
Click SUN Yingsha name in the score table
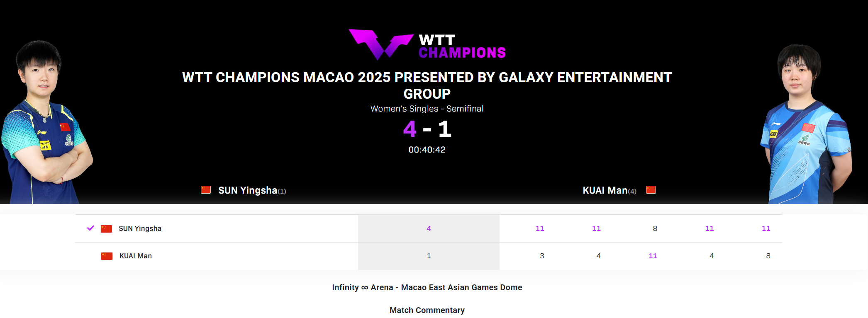tap(140, 228)
